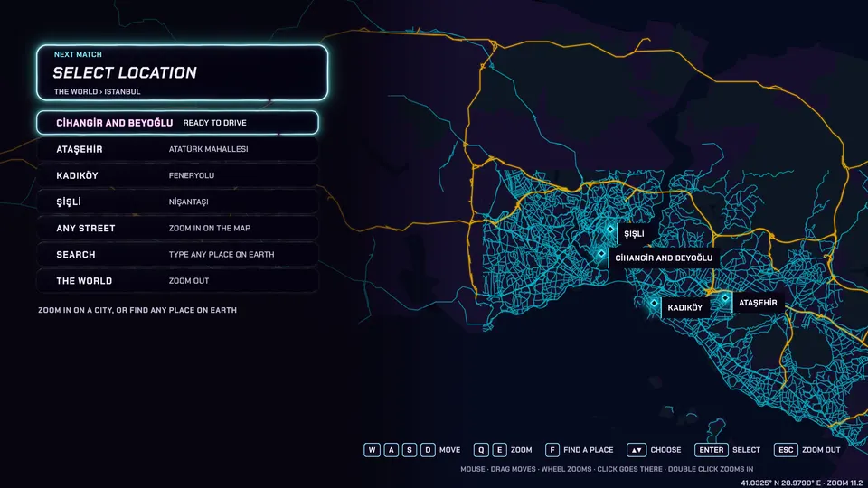Select the Ataşehir location row
Screen dimensions: 868x488
coord(178,149)
